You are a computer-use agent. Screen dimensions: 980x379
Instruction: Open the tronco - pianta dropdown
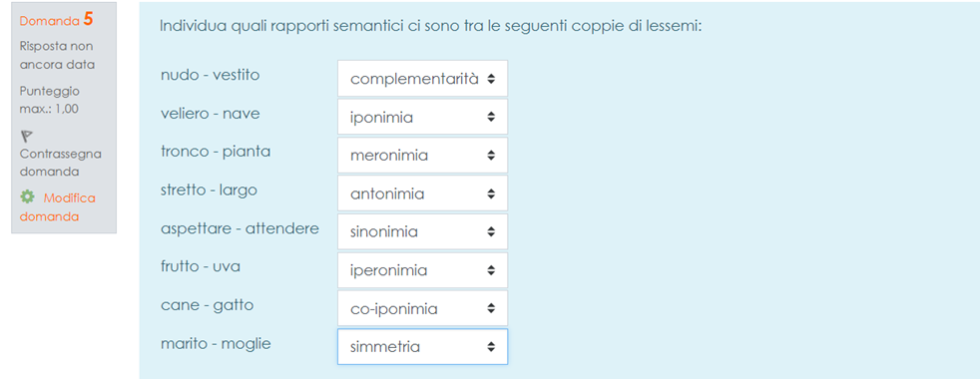pyautogui.click(x=422, y=156)
